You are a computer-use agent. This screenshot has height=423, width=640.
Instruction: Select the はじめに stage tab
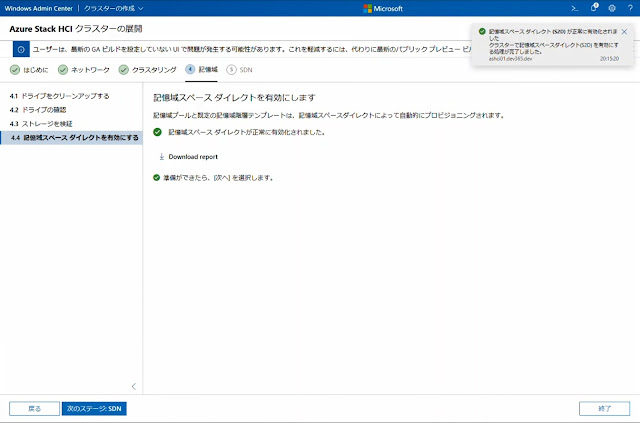[x=29, y=70]
